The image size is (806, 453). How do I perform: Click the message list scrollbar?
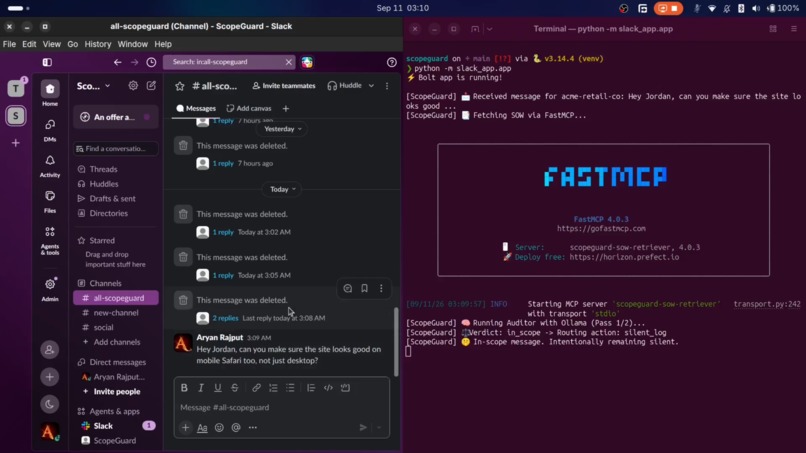click(x=396, y=342)
